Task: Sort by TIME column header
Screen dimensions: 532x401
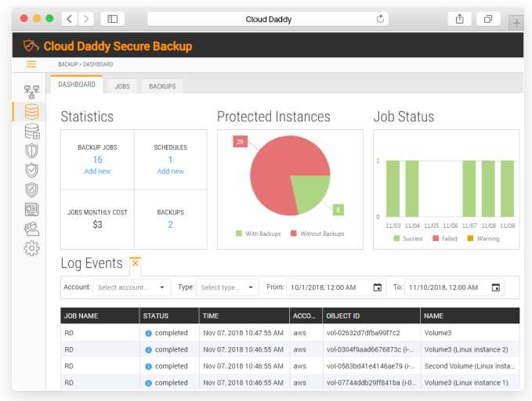Action: (x=244, y=316)
